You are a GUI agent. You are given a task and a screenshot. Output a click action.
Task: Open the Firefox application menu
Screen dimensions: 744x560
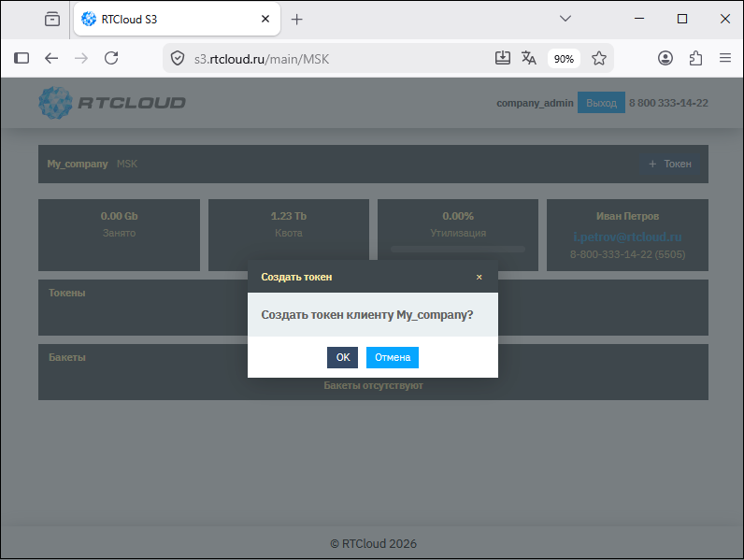click(725, 58)
